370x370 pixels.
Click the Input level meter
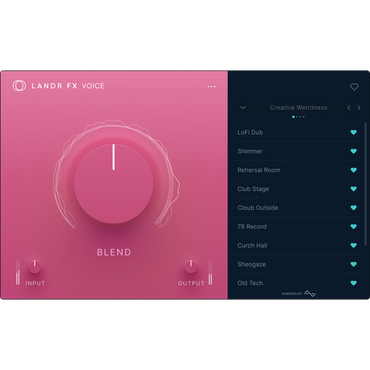click(x=18, y=273)
